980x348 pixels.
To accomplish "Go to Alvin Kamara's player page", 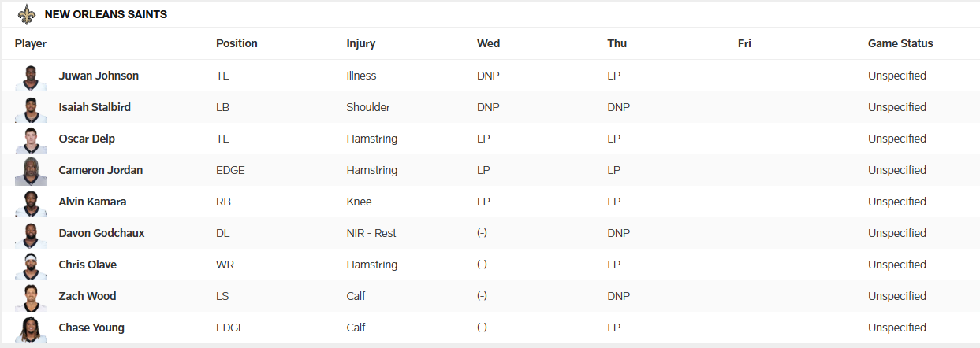I will (92, 202).
